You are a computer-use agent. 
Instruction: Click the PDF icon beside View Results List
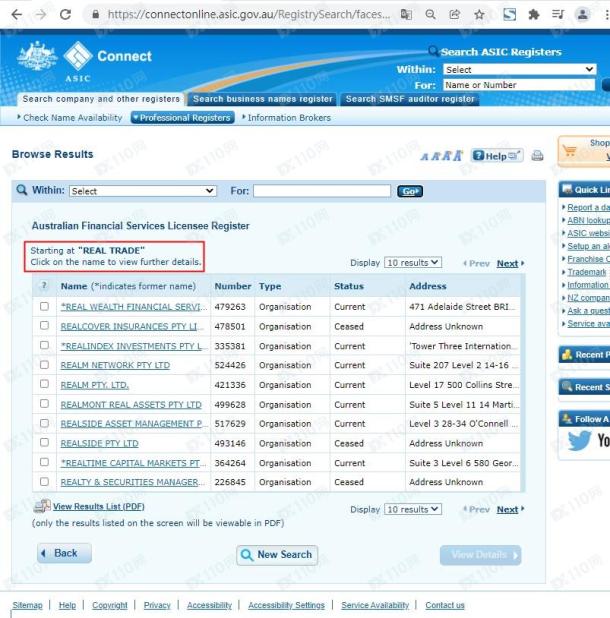(x=42, y=506)
